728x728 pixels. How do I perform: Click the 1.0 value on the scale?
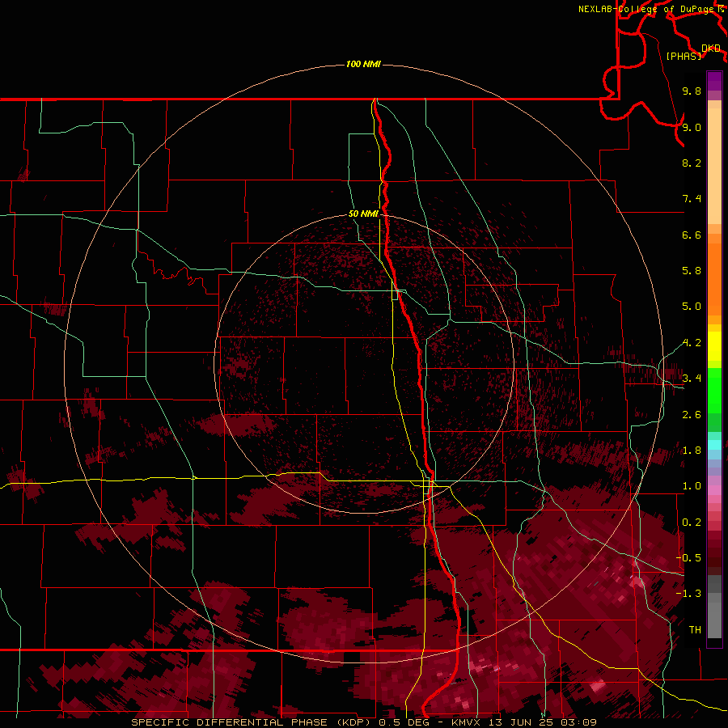click(692, 486)
